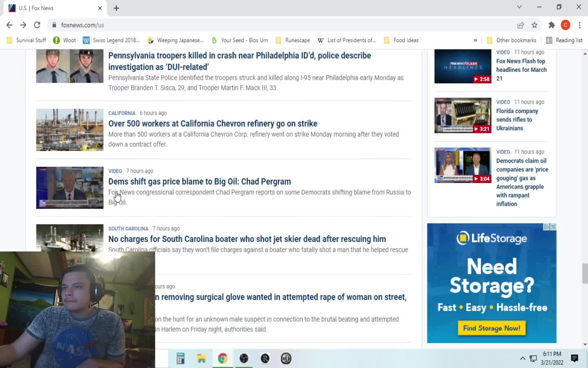Open the Windows notification center
The height and width of the screenshot is (368, 588).
click(x=575, y=359)
